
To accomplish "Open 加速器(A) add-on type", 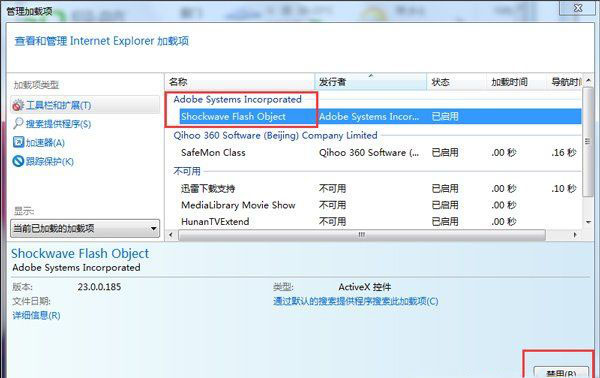I will coord(45,143).
